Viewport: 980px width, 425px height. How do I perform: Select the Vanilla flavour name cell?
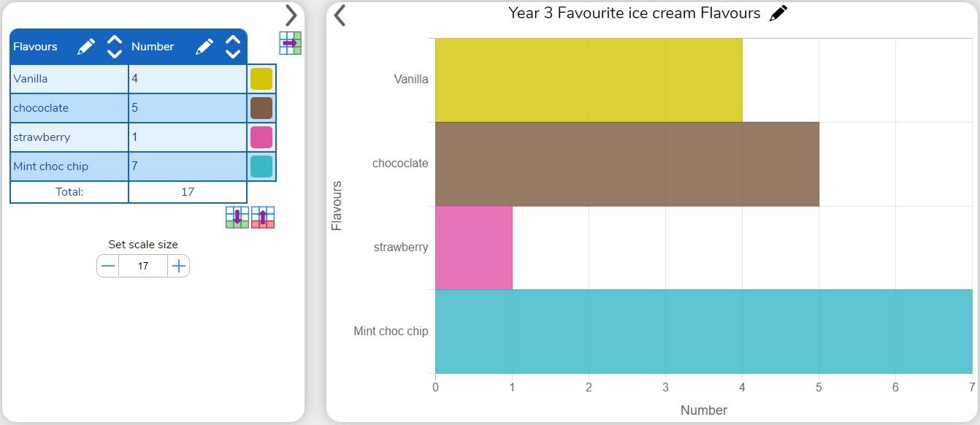point(69,79)
